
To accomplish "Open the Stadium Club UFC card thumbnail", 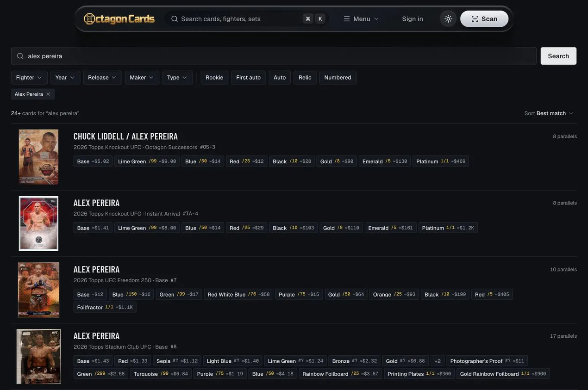I will tap(38, 357).
